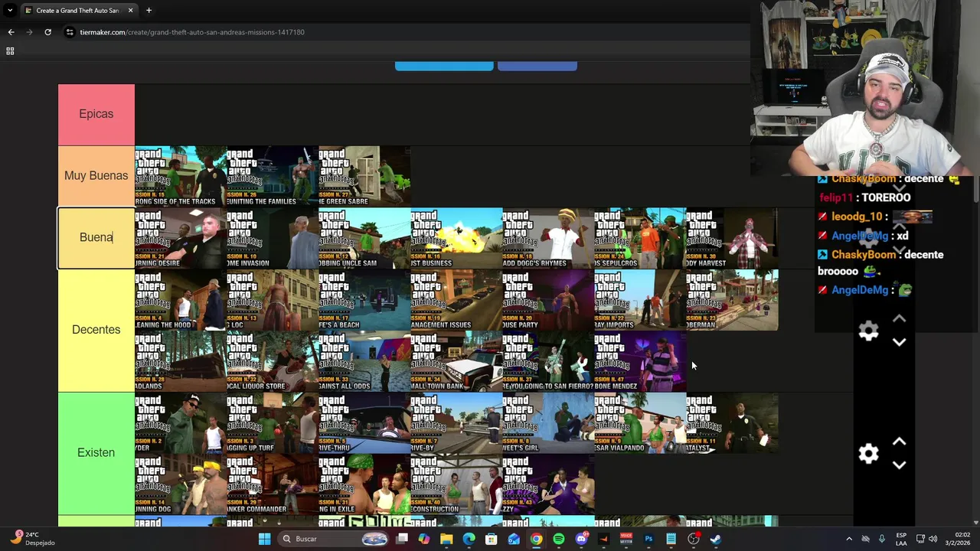980x551 pixels.
Task: Move the Decentes tier row up
Action: pos(900,319)
